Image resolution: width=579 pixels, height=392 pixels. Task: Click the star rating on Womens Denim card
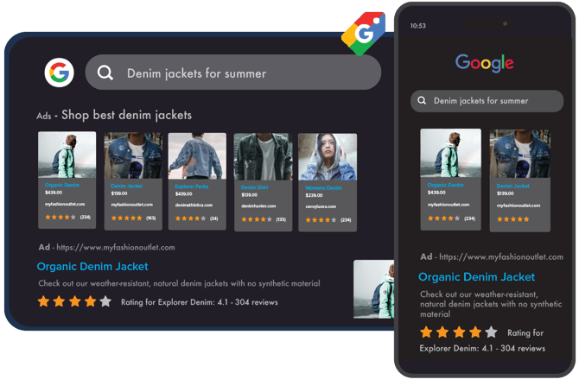(x=321, y=220)
